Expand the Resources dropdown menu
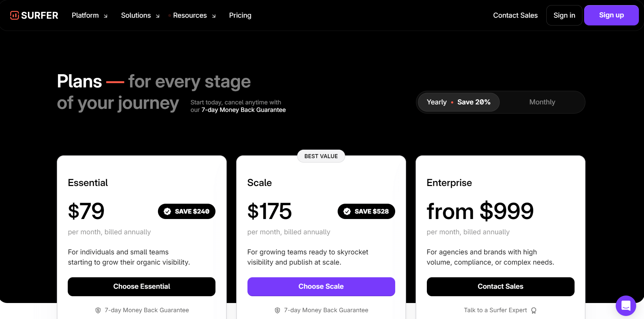Viewport: 644px width, 319px height. 194,15
